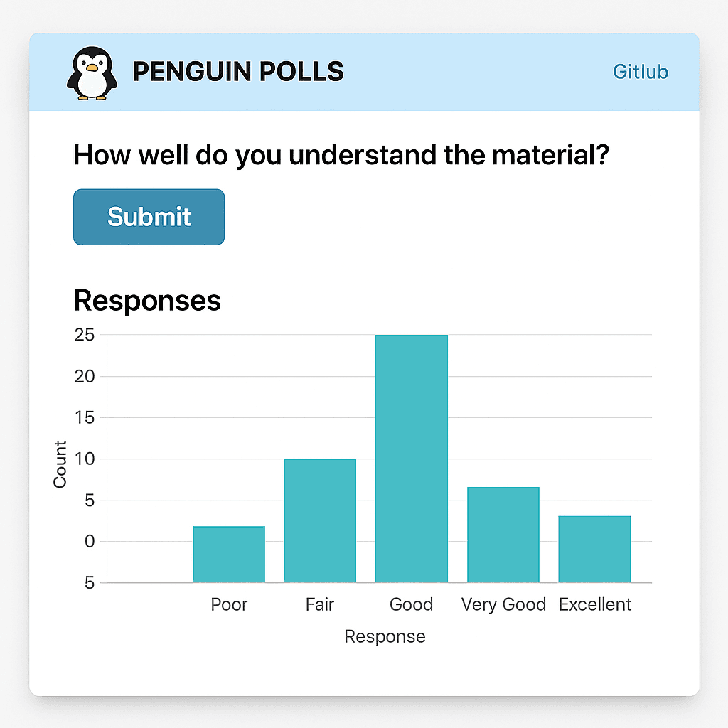Select the Count axis label

point(60,462)
